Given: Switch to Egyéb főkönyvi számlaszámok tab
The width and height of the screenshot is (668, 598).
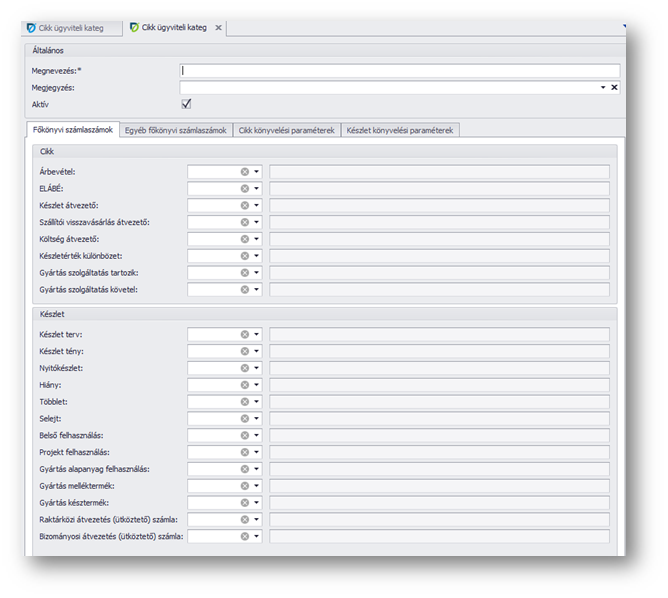Looking at the screenshot, I should (x=176, y=130).
